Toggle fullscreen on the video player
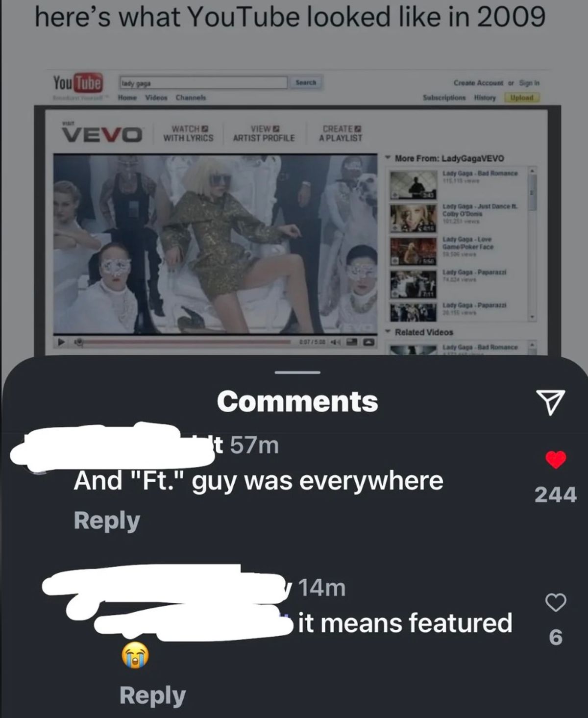Screen dimensions: 588x718 pos(369,342)
